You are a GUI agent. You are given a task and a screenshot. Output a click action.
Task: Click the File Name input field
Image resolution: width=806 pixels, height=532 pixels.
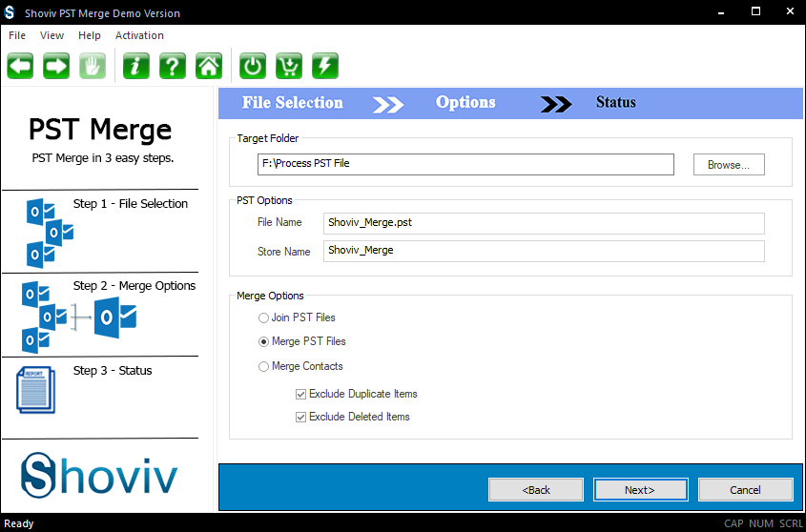click(544, 223)
